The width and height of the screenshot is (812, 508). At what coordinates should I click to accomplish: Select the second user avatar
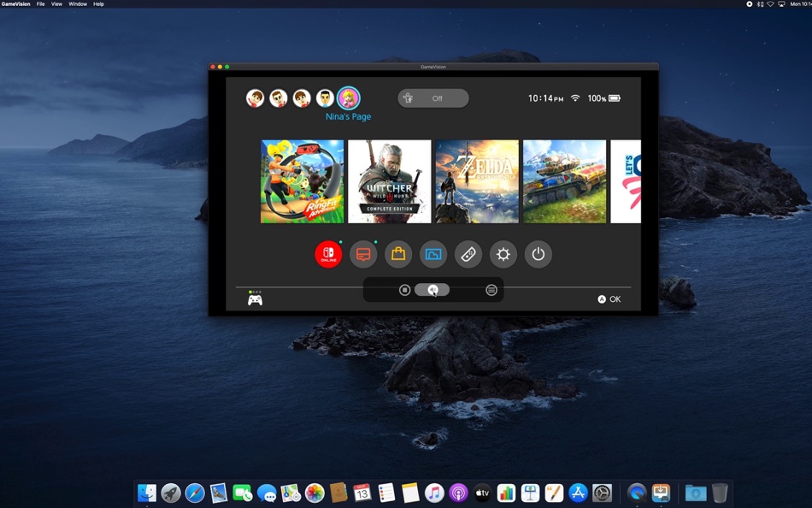(278, 98)
